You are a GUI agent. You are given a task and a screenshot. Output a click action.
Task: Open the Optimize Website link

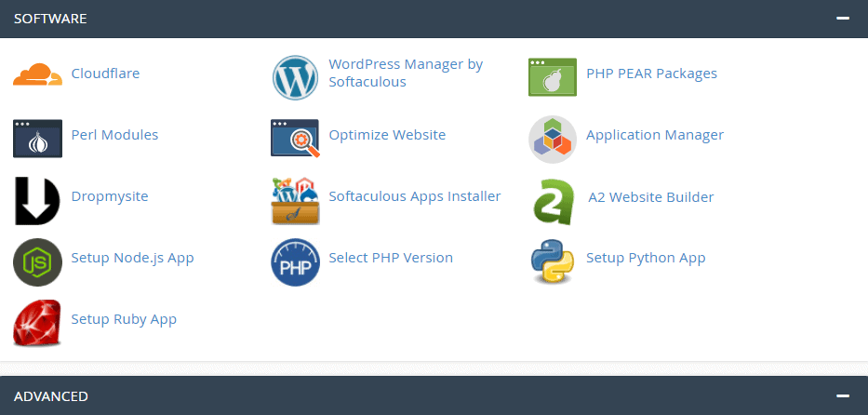[387, 135]
